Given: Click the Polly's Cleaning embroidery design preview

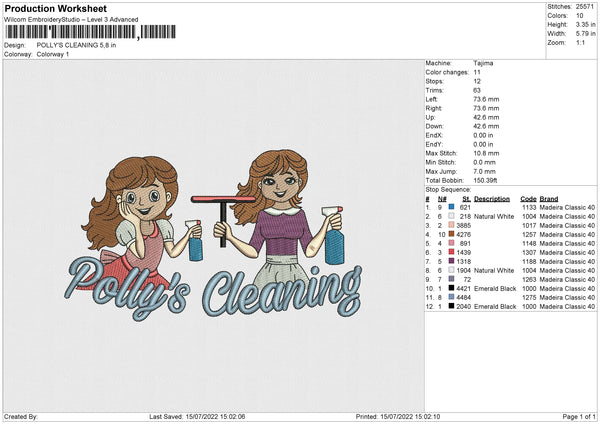Looking at the screenshot, I should pos(213,235).
